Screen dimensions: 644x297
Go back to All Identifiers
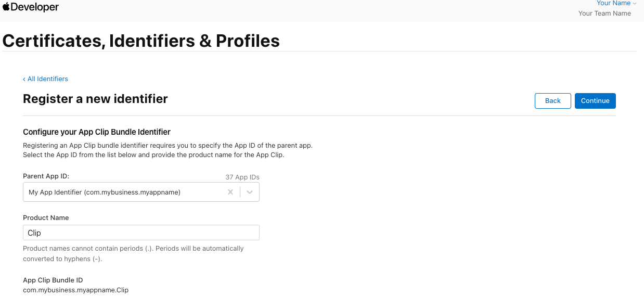pyautogui.click(x=46, y=79)
